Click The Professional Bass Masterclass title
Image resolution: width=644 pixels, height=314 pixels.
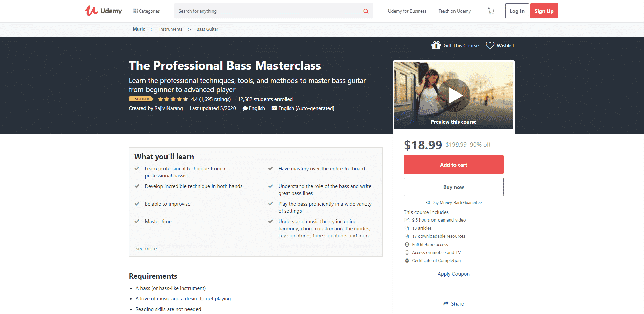click(225, 66)
